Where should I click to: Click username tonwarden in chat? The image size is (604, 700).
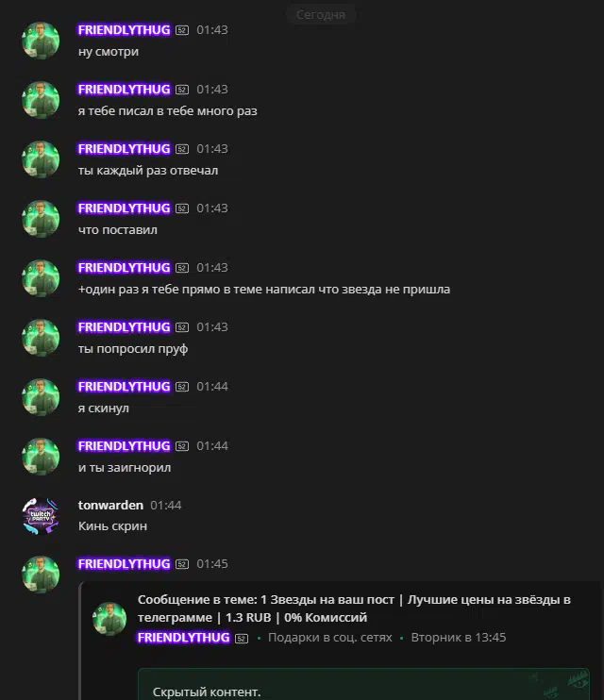pos(110,505)
